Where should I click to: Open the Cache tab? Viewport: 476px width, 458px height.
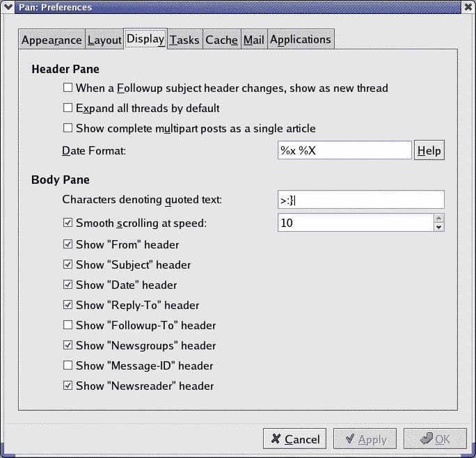pyautogui.click(x=221, y=40)
